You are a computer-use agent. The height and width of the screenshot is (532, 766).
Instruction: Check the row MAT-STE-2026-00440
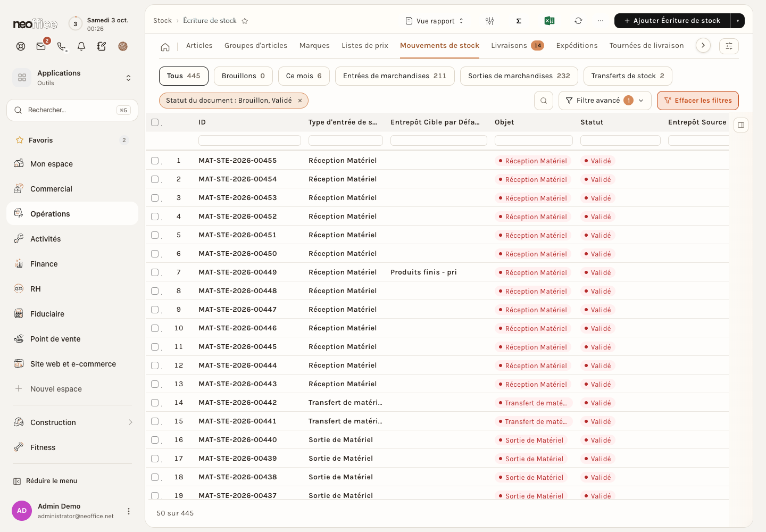(x=155, y=440)
